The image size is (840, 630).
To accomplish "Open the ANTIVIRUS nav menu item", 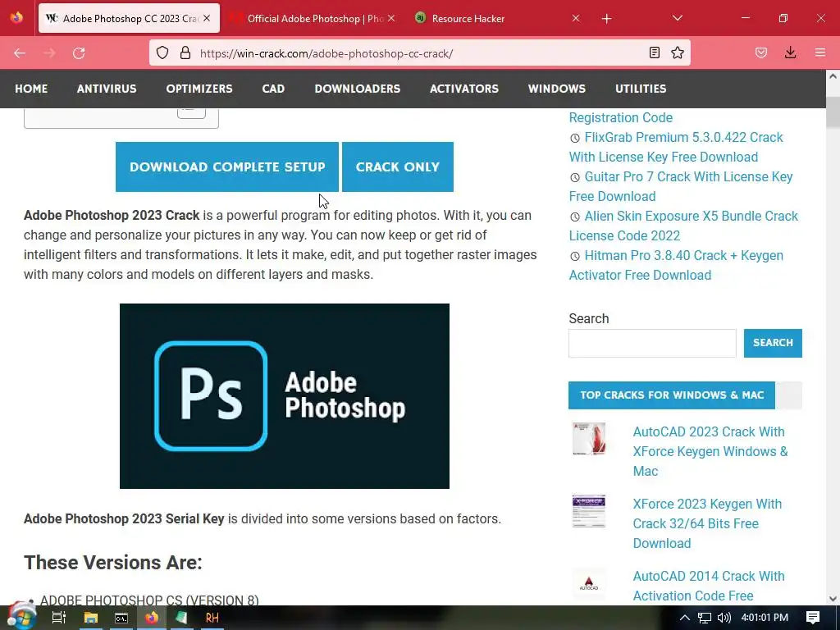I will (x=107, y=89).
